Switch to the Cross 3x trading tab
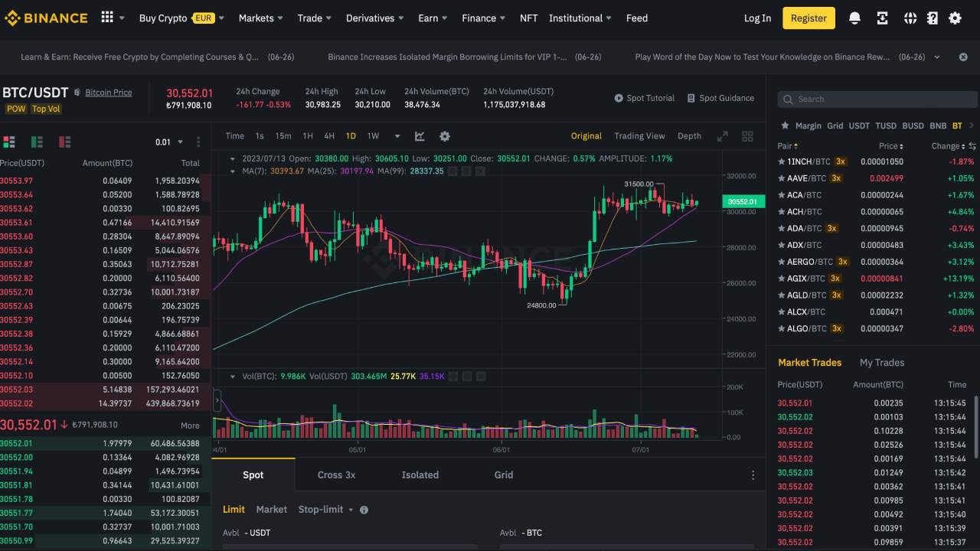Screen dimensions: 980x551 336,475
